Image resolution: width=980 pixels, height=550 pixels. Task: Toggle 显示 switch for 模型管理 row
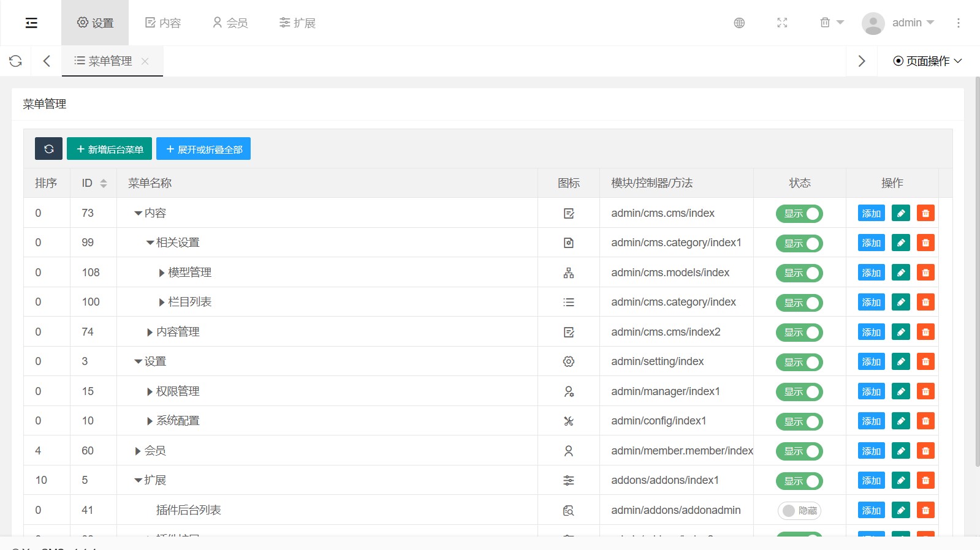point(799,273)
